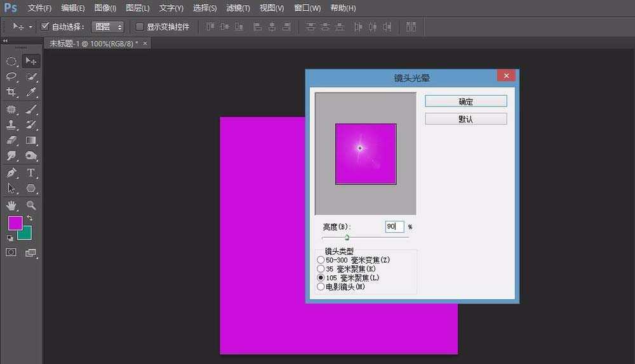Select the Elliptical Marquee tool
The width and height of the screenshot is (635, 364).
[11, 62]
